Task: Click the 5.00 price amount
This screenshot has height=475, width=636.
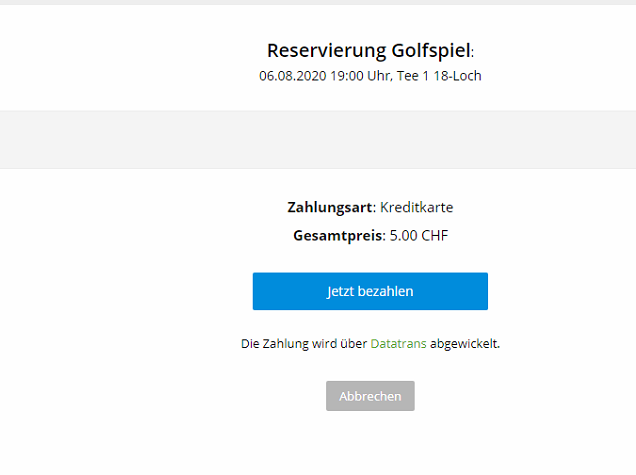Action: 403,237
